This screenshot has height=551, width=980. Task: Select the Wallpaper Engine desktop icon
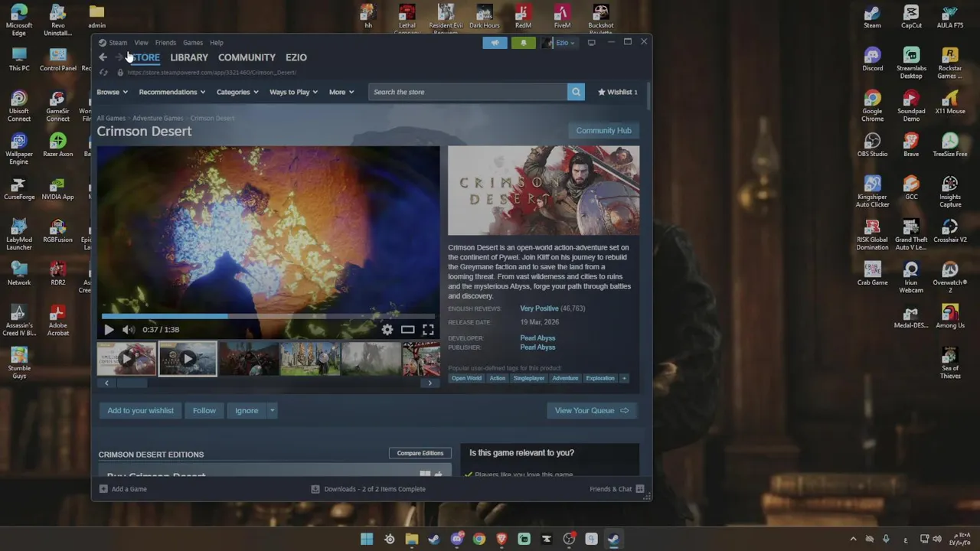tap(19, 148)
